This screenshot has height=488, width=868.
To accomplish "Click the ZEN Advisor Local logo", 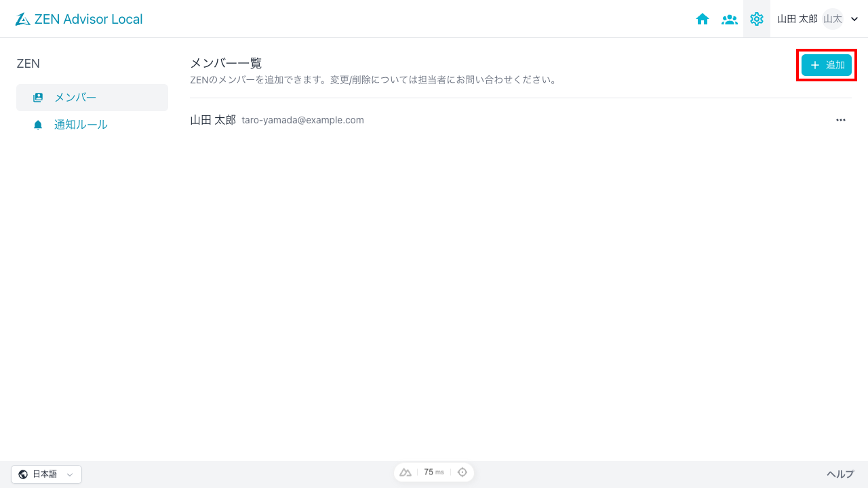I will 79,19.
